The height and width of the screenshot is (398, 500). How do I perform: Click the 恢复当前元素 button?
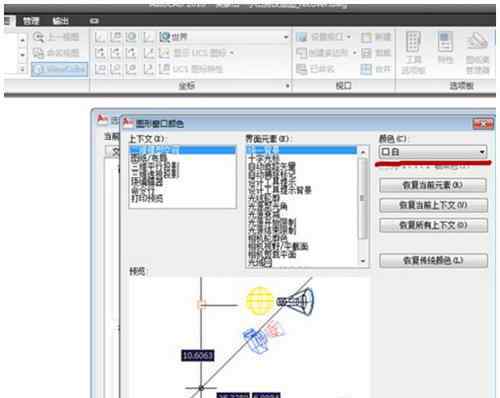tap(433, 185)
